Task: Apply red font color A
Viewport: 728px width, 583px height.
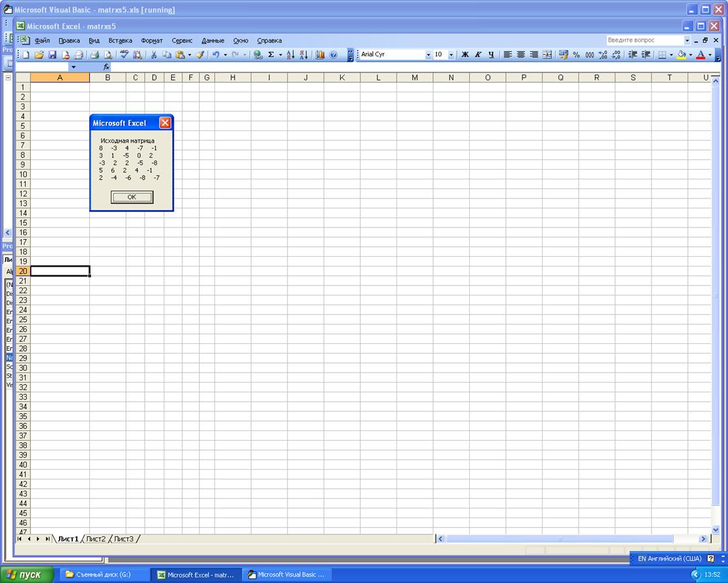Action: [x=701, y=55]
